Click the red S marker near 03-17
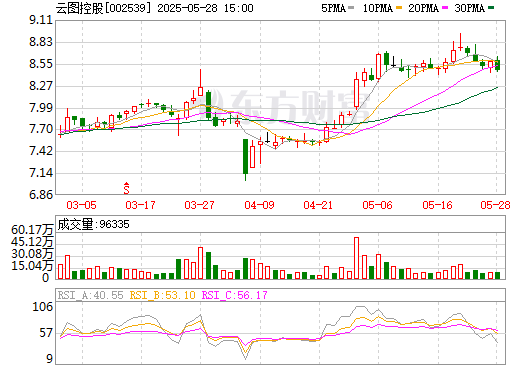520x365 pixels. pos(126,188)
